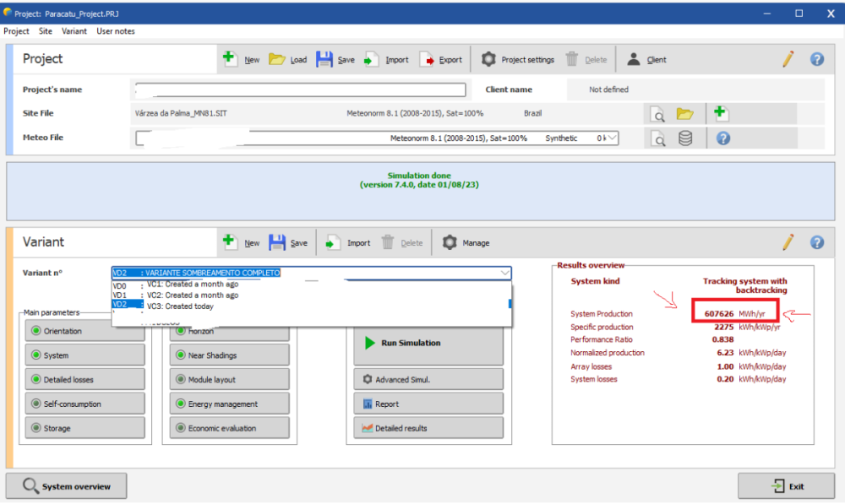Click green plus icon beside Site File
This screenshot has width=845, height=504.
point(721,113)
